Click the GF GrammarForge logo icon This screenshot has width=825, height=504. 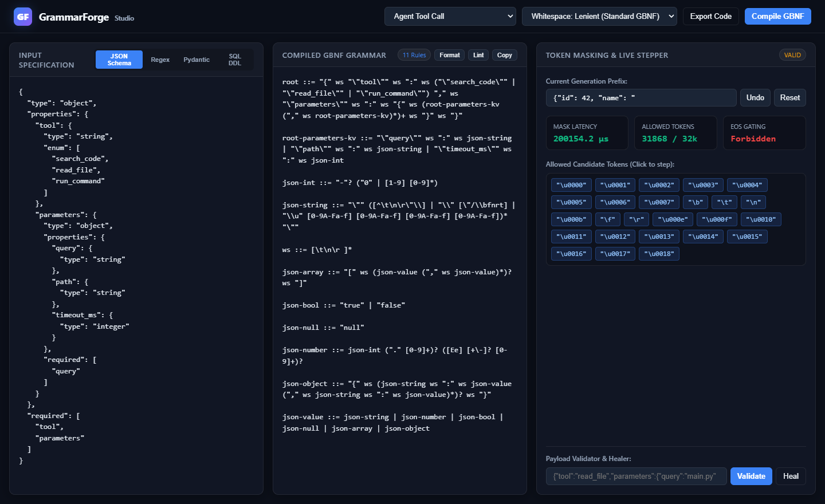coord(23,17)
